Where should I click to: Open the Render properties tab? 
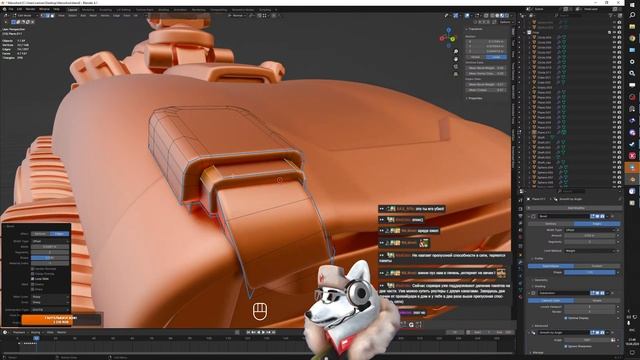520,209
